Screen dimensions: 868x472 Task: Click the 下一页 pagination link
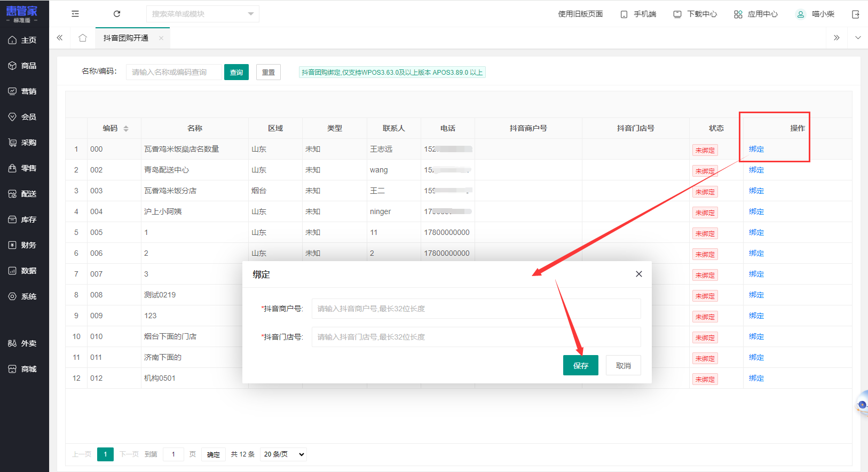coord(129,454)
